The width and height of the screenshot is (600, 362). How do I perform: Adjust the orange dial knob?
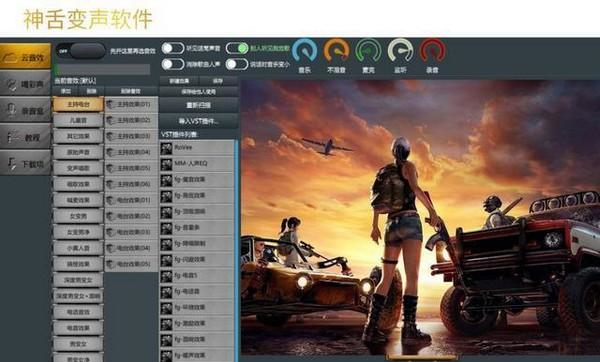click(336, 51)
